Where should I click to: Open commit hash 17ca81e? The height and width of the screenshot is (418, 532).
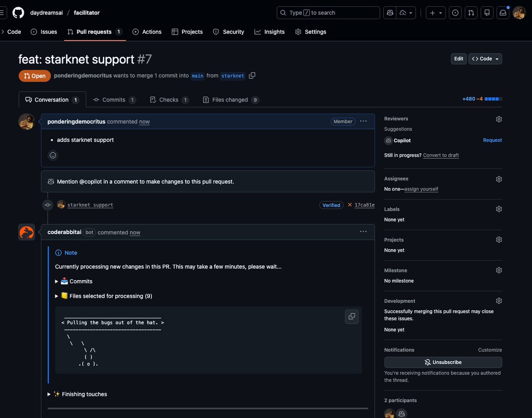click(x=364, y=205)
